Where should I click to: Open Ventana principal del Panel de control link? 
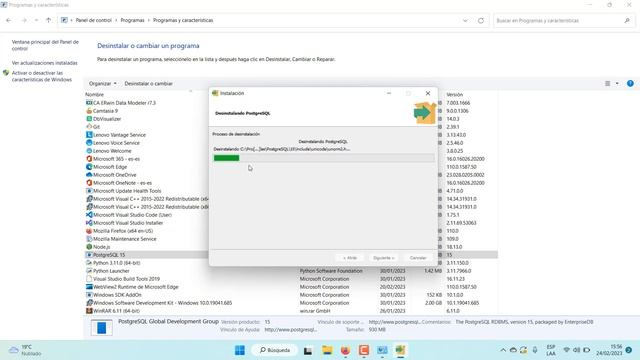tap(45, 45)
